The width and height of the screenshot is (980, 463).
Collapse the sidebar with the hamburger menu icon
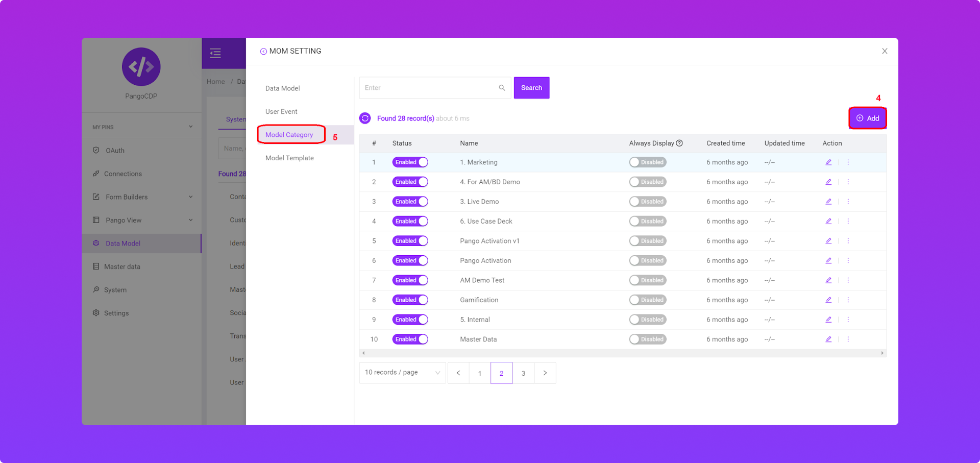[x=215, y=53]
